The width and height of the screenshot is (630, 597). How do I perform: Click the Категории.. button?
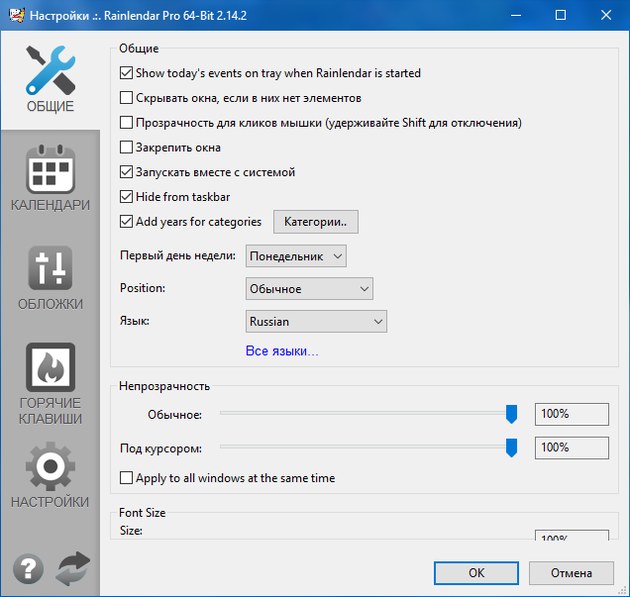point(315,222)
